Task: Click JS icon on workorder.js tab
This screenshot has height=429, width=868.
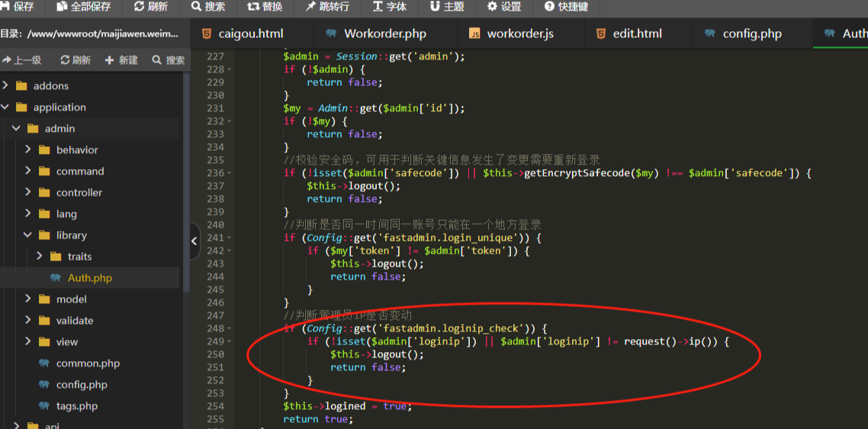Action: [474, 34]
